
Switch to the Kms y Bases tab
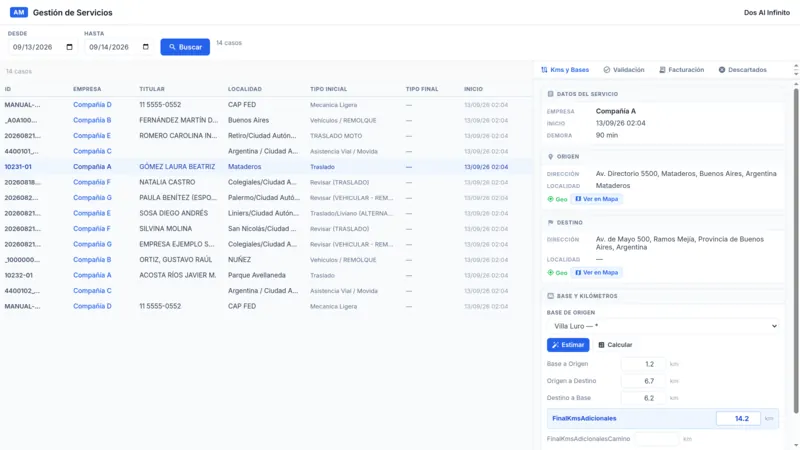tap(565, 70)
